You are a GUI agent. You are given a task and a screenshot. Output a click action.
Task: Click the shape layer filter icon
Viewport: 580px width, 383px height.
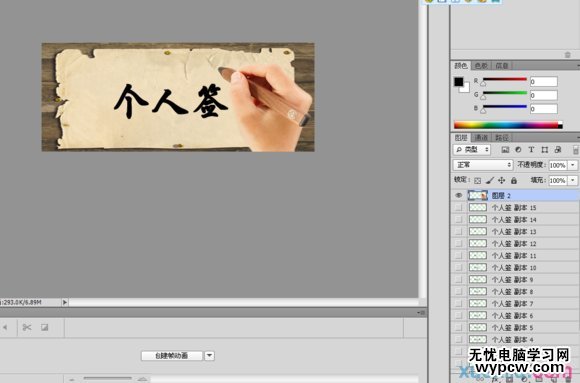point(544,150)
